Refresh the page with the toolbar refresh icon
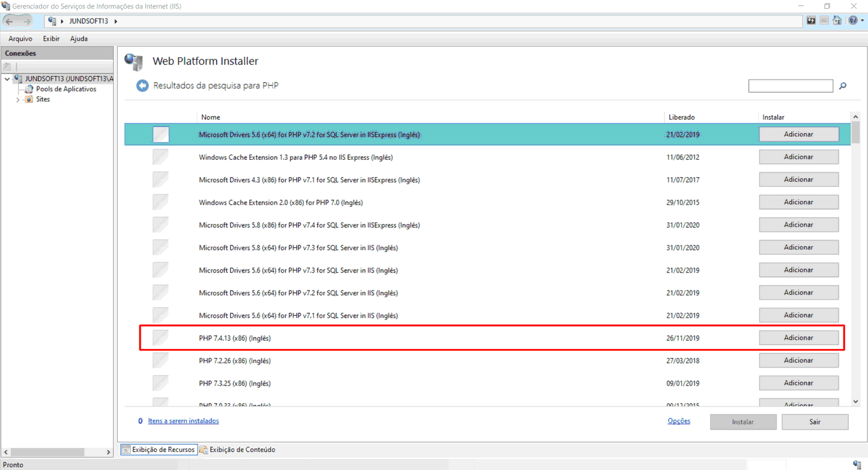Image resolution: width=868 pixels, height=470 pixels. [811, 21]
